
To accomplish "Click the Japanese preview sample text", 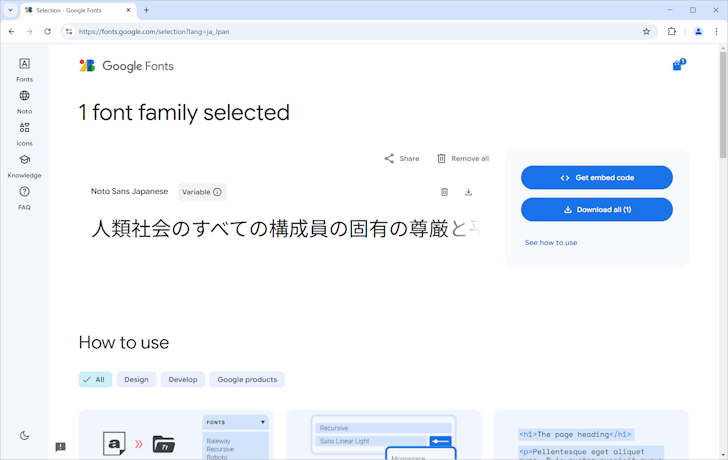I will pos(285,229).
